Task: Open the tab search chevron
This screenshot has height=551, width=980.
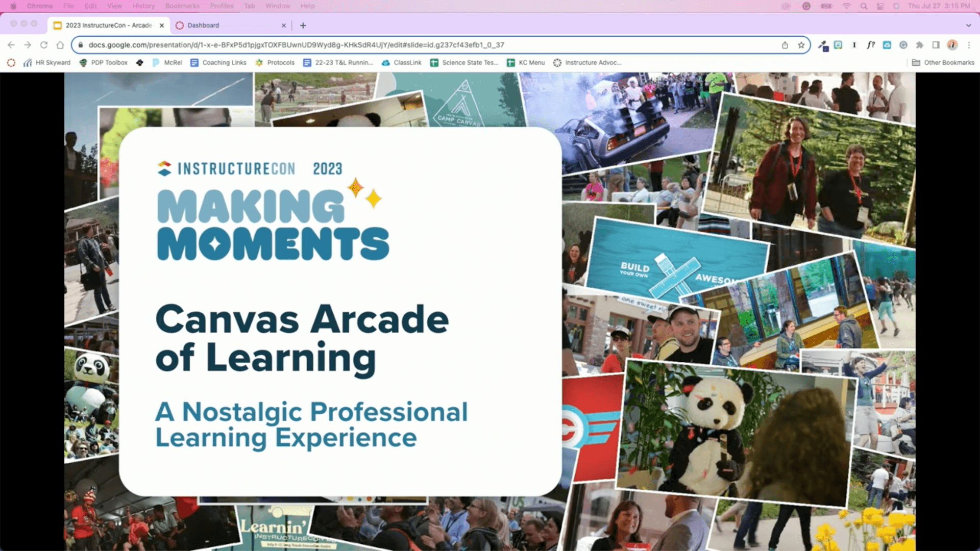Action: tap(968, 25)
